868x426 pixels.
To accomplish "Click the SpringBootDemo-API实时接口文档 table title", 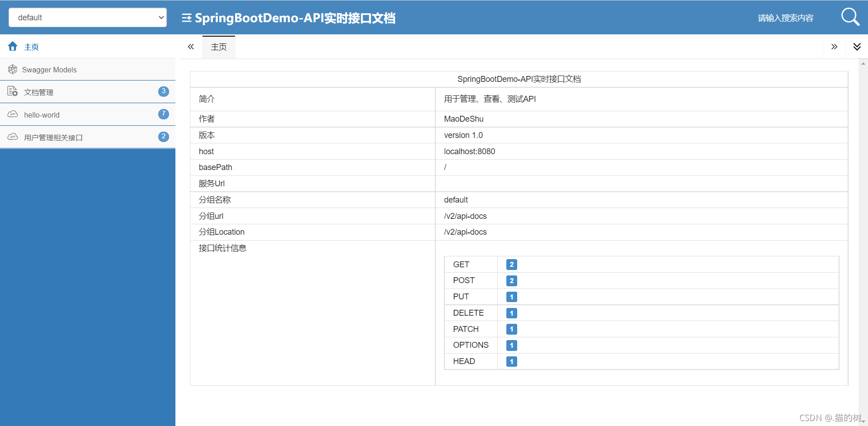I will pos(519,79).
